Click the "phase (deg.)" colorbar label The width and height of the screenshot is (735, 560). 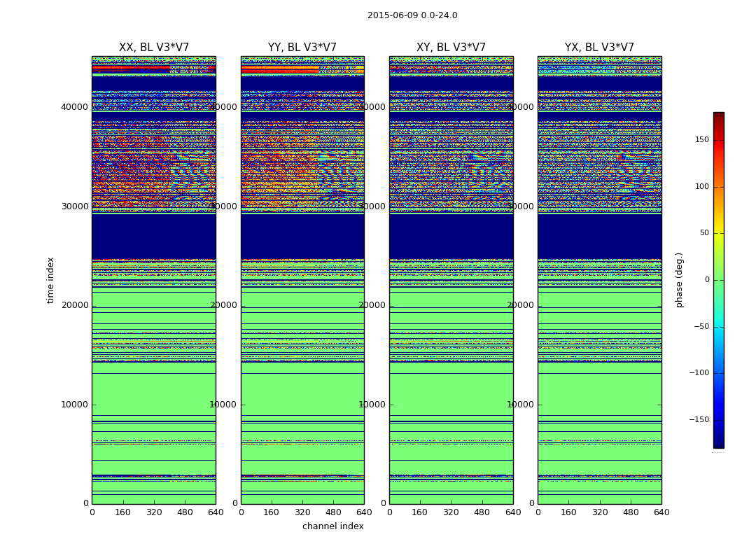(x=679, y=280)
